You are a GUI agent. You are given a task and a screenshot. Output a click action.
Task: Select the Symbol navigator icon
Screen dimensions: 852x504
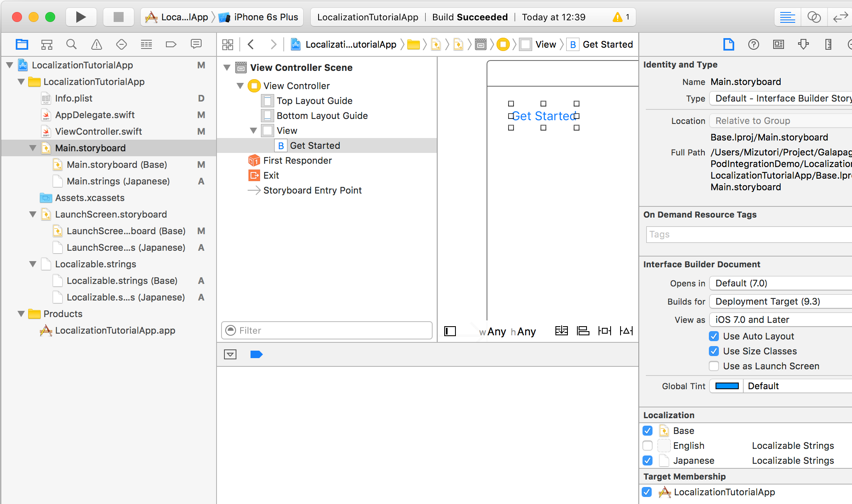[x=47, y=44]
